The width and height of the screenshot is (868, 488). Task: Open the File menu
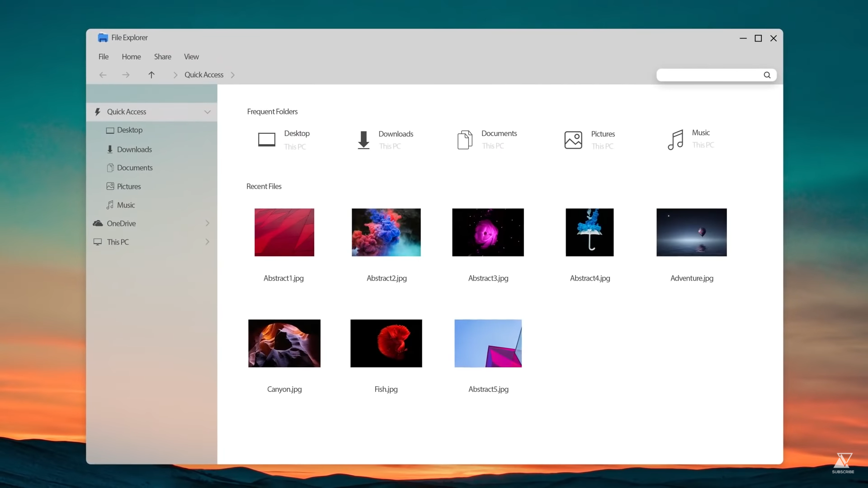click(104, 56)
